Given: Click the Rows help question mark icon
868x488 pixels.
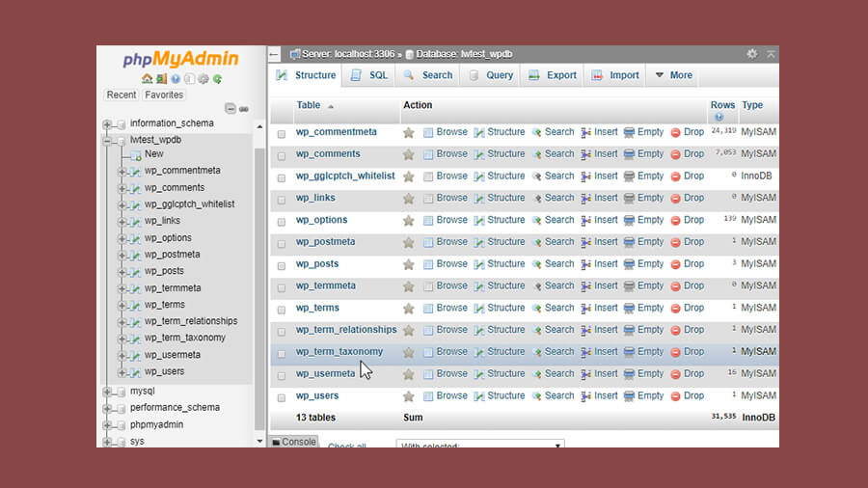Looking at the screenshot, I should point(719,117).
